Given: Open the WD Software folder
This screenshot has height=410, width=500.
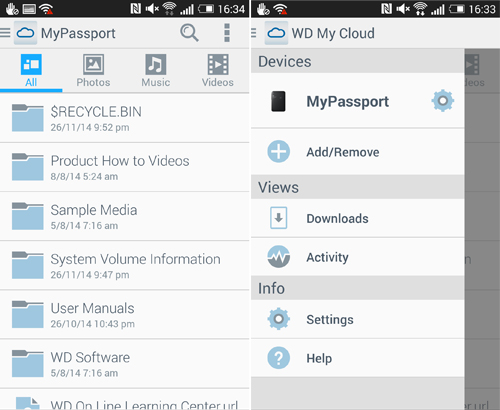Looking at the screenshot, I should coord(125,364).
